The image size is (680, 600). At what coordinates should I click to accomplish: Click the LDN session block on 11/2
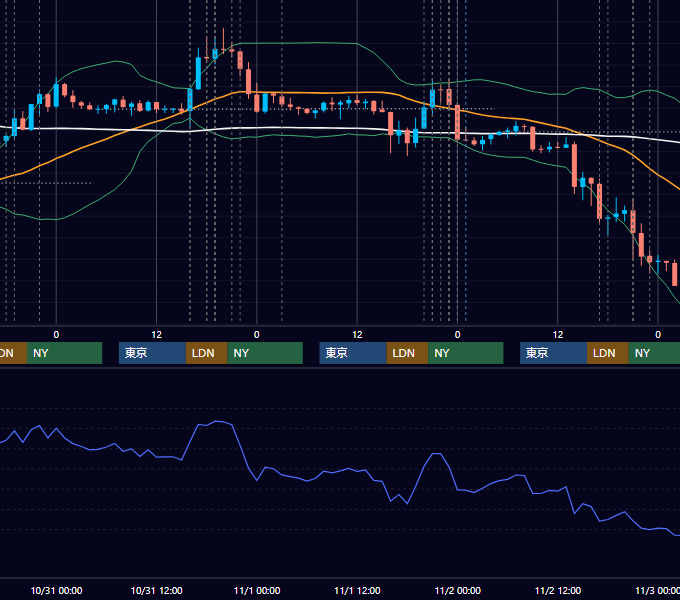pyautogui.click(x=608, y=353)
